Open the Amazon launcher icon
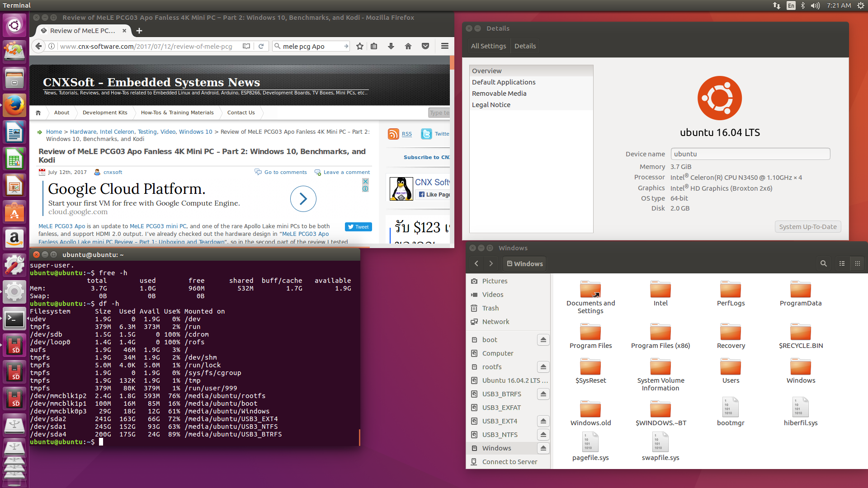This screenshot has width=868, height=488. click(14, 239)
